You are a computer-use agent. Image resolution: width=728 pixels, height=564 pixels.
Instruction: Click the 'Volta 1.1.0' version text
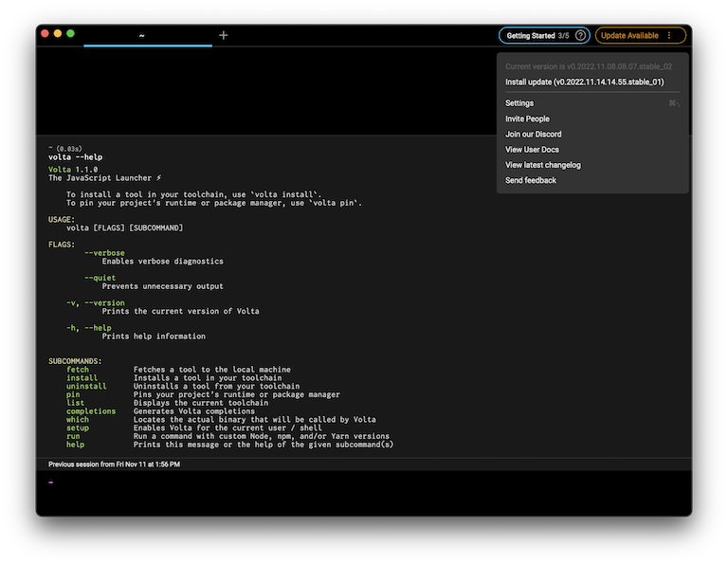click(x=73, y=170)
